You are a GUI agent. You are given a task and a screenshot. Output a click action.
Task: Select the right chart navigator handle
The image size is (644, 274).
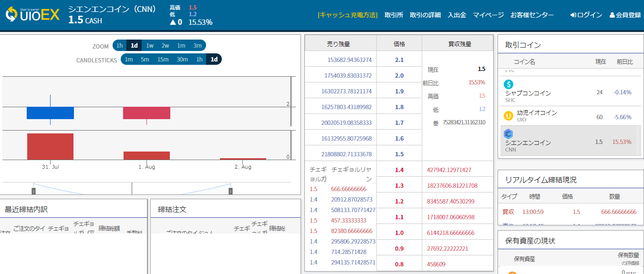click(230, 191)
